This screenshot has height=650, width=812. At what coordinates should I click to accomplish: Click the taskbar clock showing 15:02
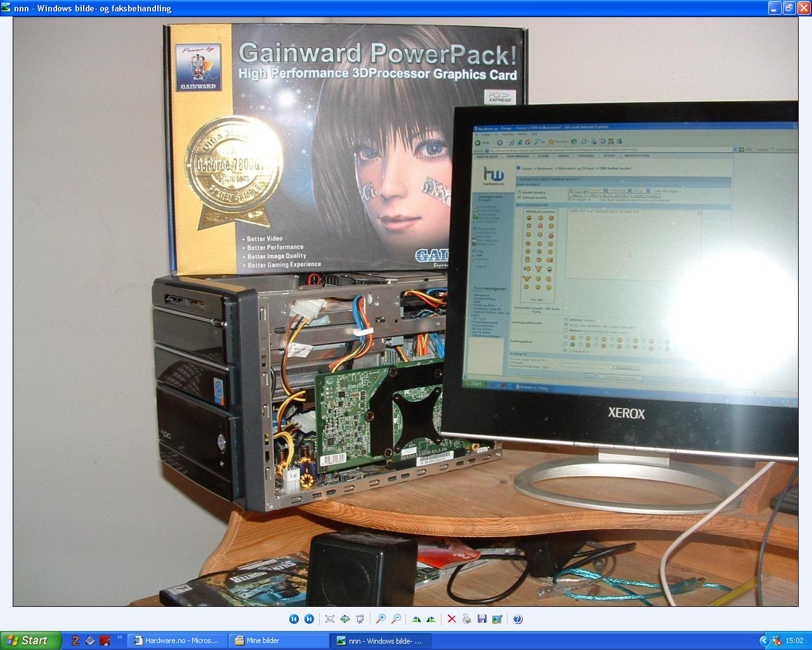pyautogui.click(x=794, y=640)
